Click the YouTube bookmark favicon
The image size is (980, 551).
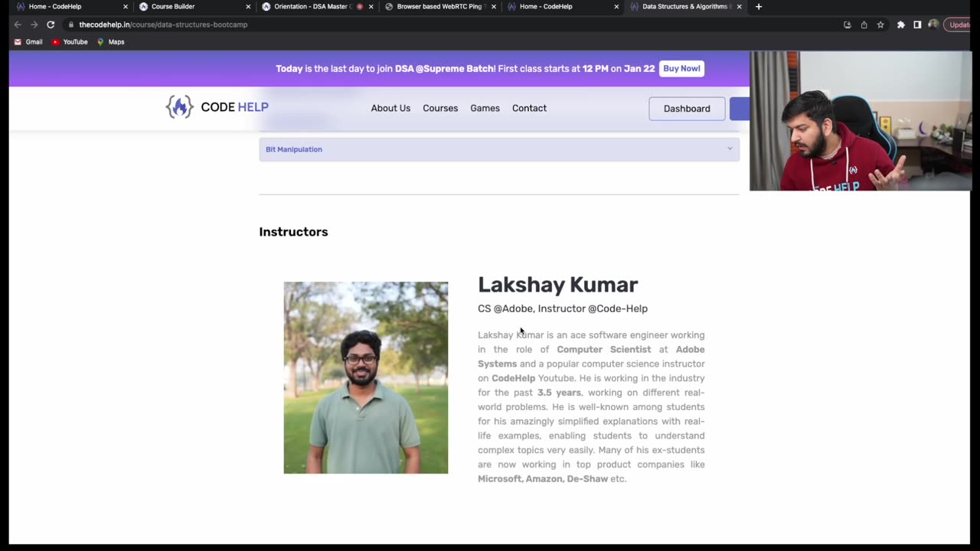point(56,42)
